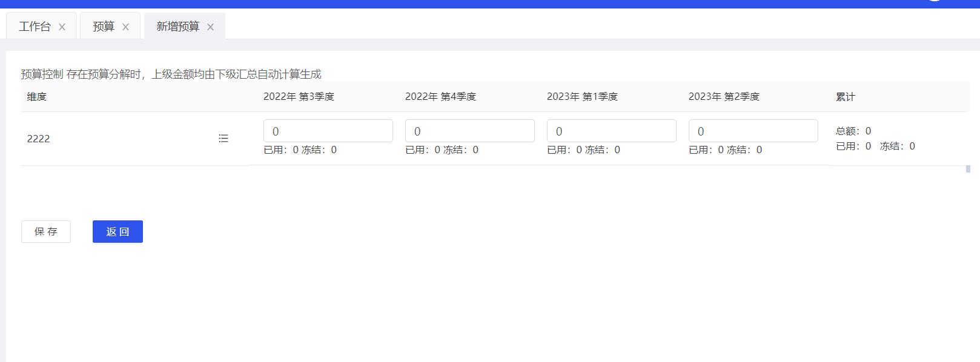
Task: Click the 2022年 第4季度 amount field
Action: tap(469, 131)
